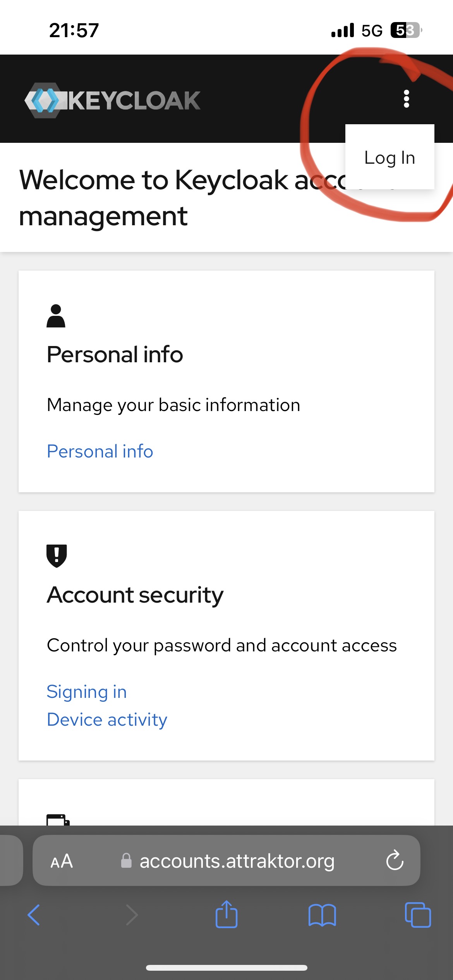Open the three-dot kebab menu
This screenshot has width=453, height=980.
406,99
